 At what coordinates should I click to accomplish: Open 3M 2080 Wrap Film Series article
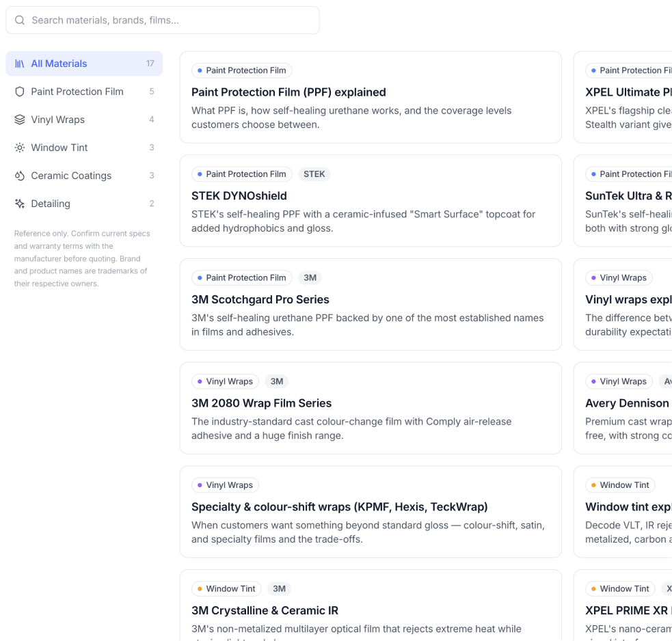(x=371, y=409)
